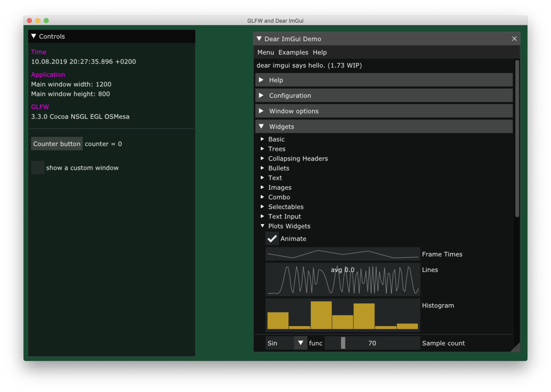551x392 pixels.
Task: Click the tallest Histogram bar
Action: (321, 315)
